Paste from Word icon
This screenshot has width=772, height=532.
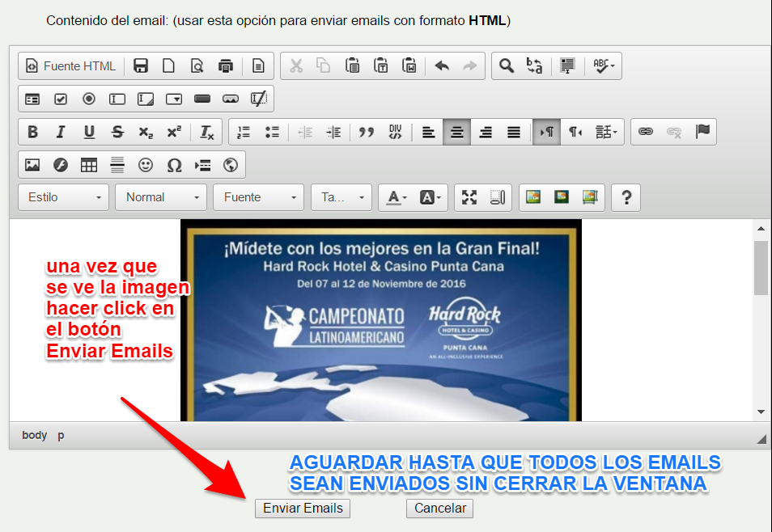coord(409,66)
